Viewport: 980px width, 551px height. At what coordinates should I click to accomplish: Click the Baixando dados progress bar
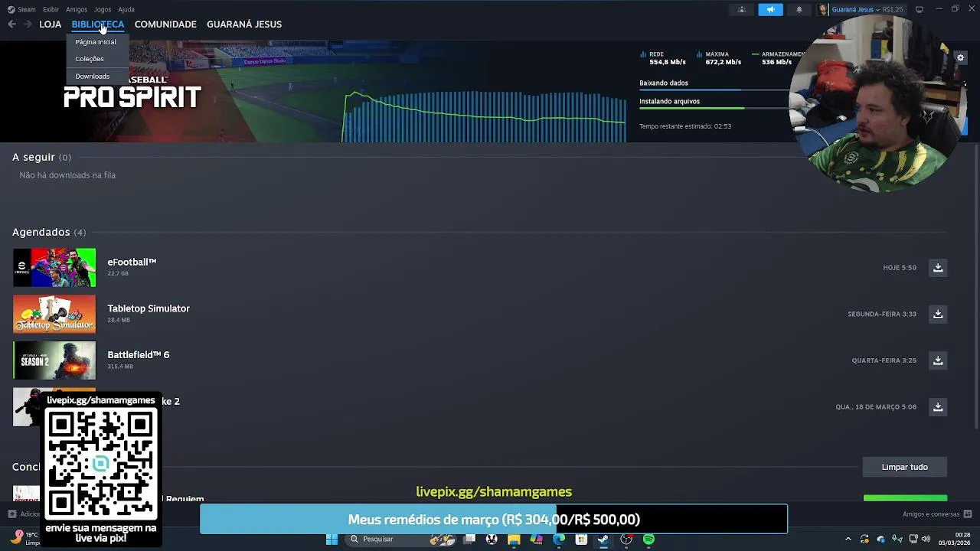(714, 90)
